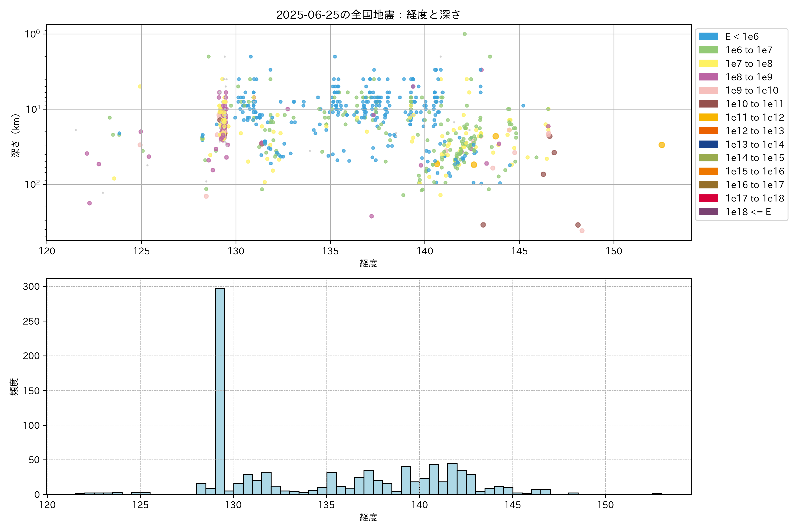This screenshot has width=798, height=532.
Task: Click the '1e12 to 1e13' legend label text
Action: tap(755, 131)
